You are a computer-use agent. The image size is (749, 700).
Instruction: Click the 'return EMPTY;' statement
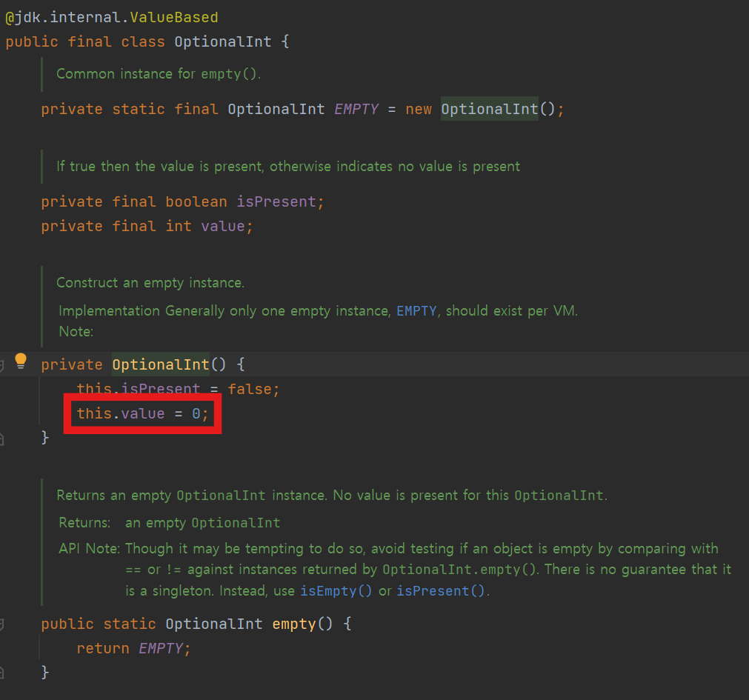click(x=134, y=648)
